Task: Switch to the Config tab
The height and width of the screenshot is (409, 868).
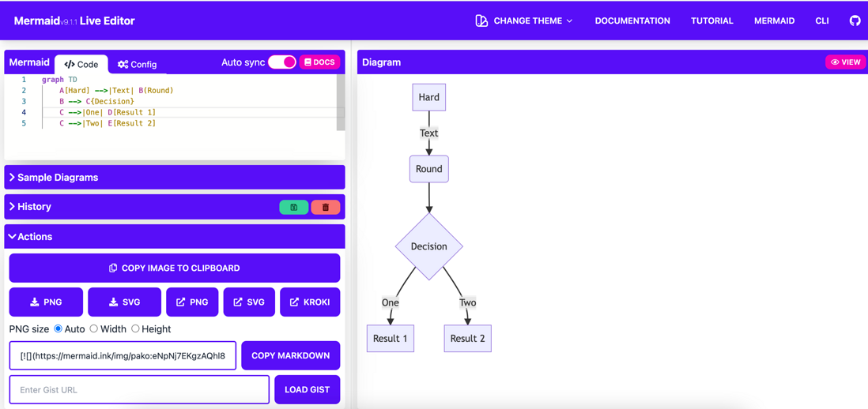Action: 138,64
